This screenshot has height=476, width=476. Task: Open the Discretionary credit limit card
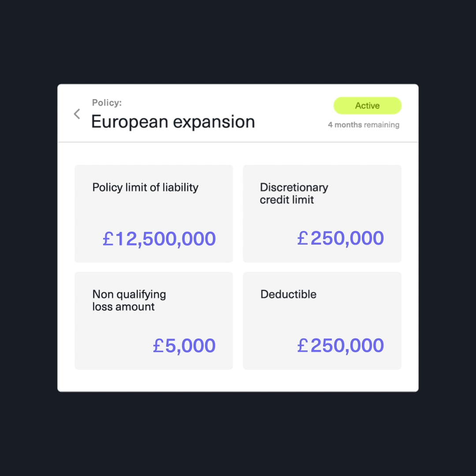[322, 214]
